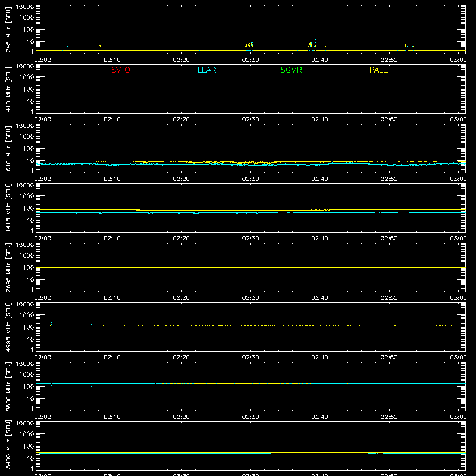Click the "10000" y-axis label of 15400 MHz panel

pos(25,424)
